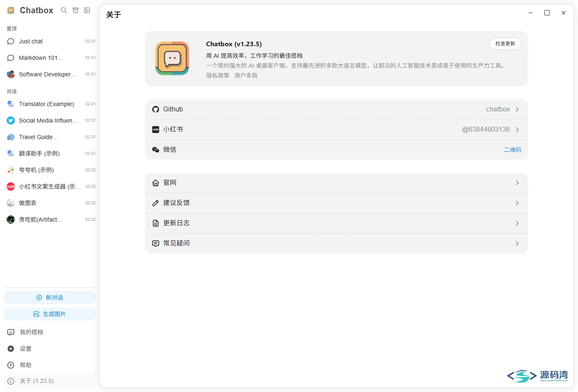Click the 我的搭档 smiley chat icon
This screenshot has height=392, width=578.
tap(11, 332)
